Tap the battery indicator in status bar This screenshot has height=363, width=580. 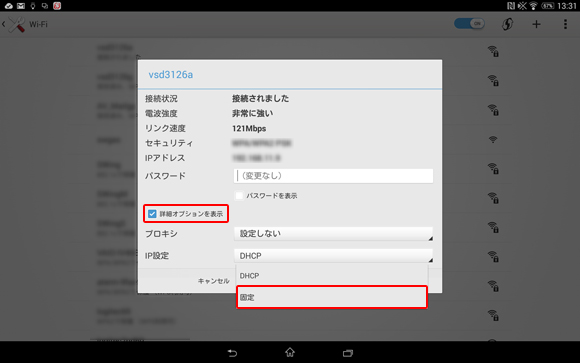coord(547,6)
